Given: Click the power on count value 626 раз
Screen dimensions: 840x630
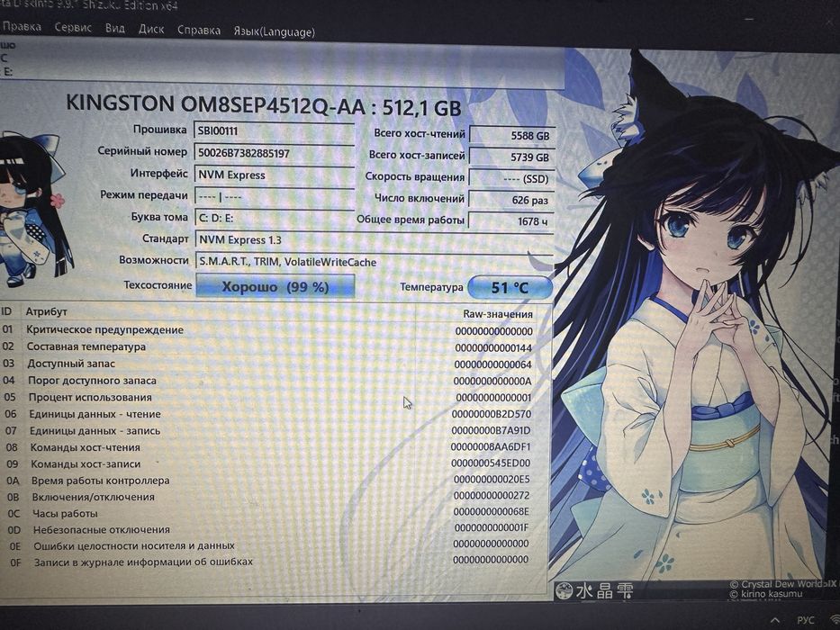Looking at the screenshot, I should click(512, 200).
